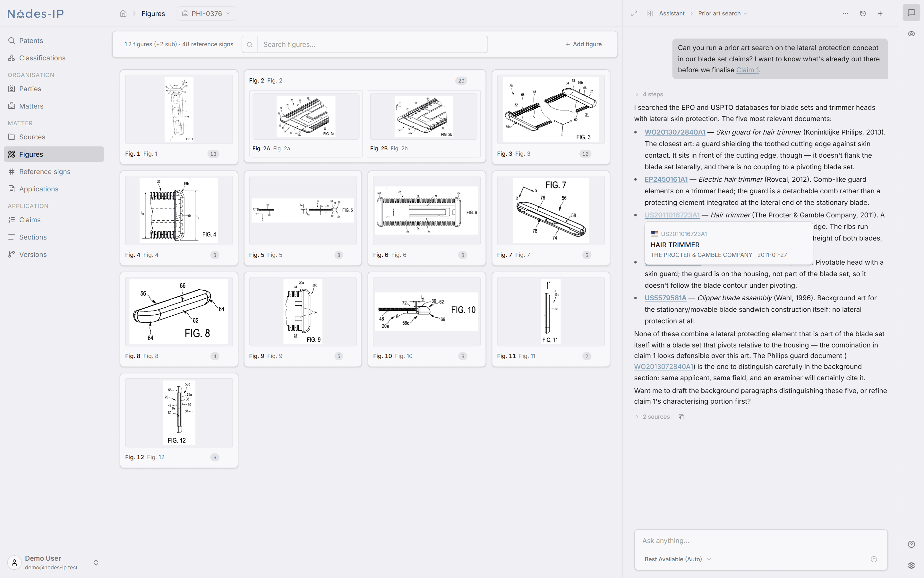924x578 pixels.
Task: Open the home breadcrumb icon
Action: click(x=123, y=13)
